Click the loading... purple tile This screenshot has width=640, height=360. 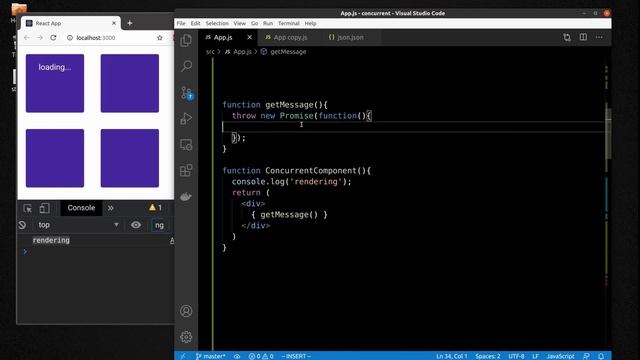pyautogui.click(x=55, y=83)
